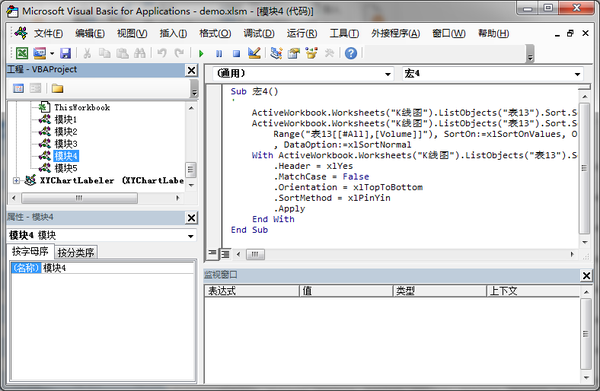Viewport: 600px width, 391px height.
Task: Expand the XYChartLabeler project node
Action: 16,181
